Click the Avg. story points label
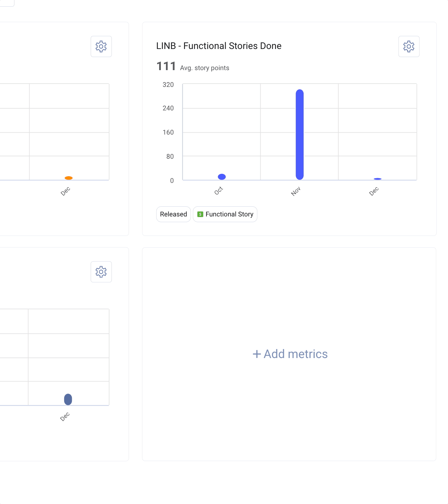This screenshot has height=504, width=448. 205,68
